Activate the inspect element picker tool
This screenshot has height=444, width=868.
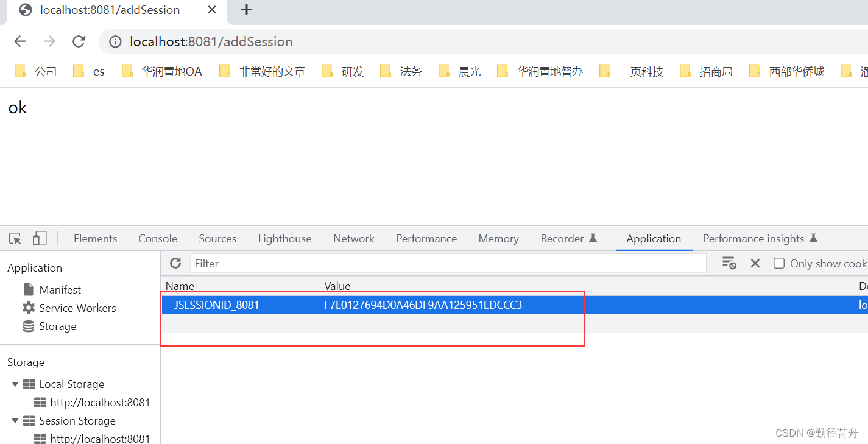point(16,239)
